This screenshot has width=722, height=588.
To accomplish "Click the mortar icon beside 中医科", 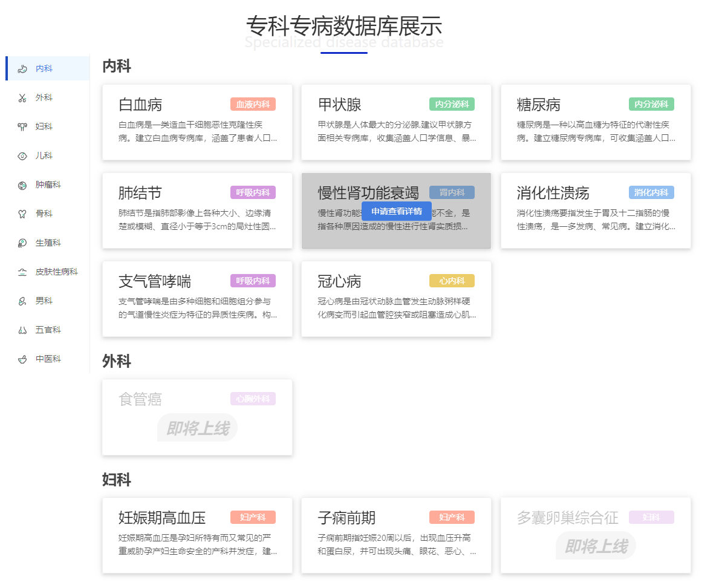I will tap(22, 359).
